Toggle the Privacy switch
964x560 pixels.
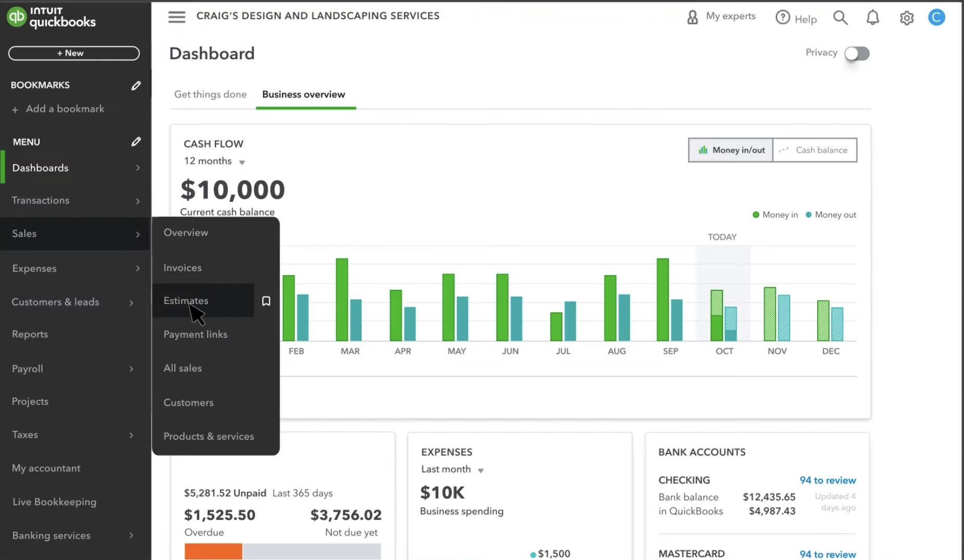click(x=856, y=53)
